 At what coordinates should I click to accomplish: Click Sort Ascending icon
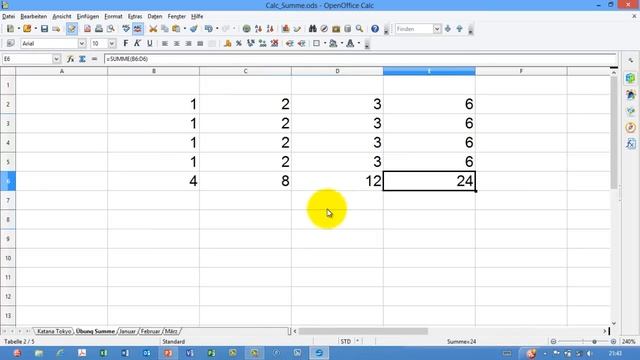(x=258, y=29)
